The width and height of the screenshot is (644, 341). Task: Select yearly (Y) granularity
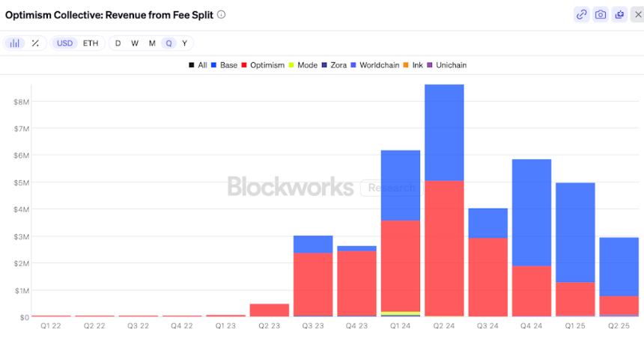tap(185, 43)
